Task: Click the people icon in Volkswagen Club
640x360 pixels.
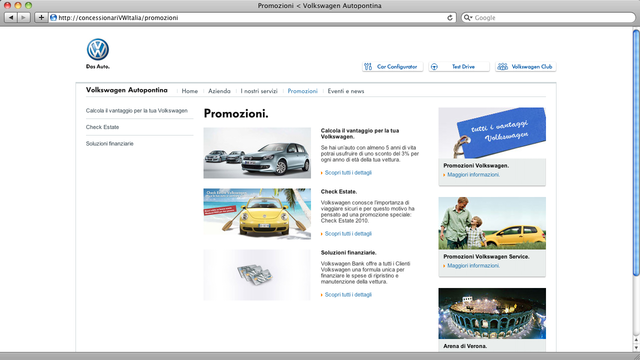Action: pyautogui.click(x=502, y=67)
